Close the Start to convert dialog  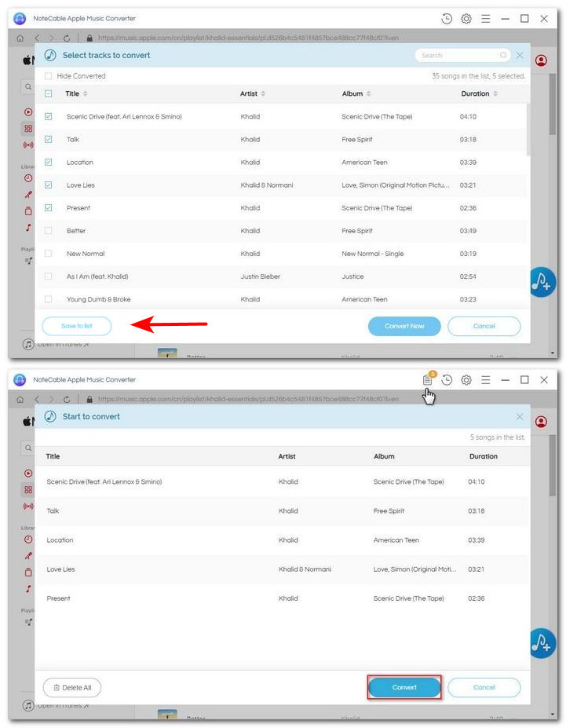click(520, 416)
